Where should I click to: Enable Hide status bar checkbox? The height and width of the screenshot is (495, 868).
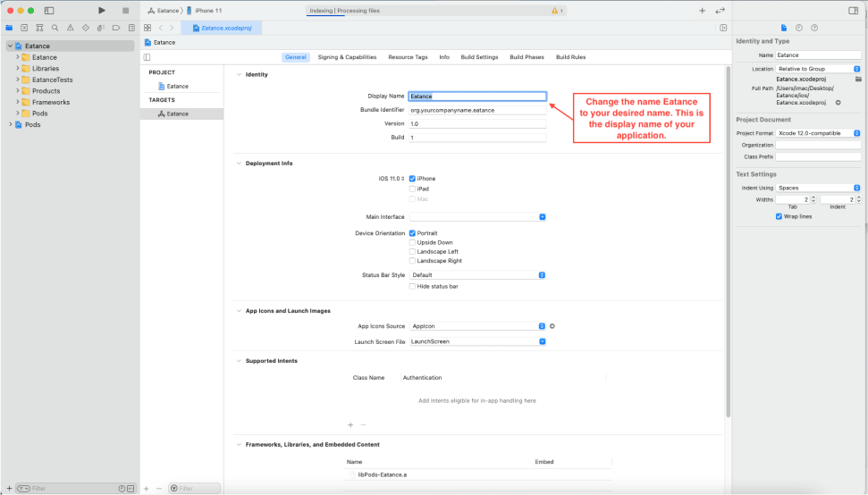click(412, 286)
